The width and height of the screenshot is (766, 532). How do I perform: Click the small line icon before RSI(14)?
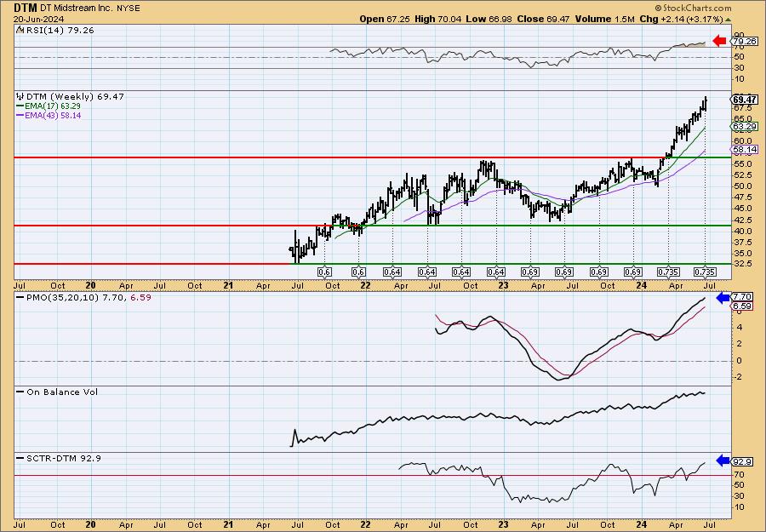20,31
